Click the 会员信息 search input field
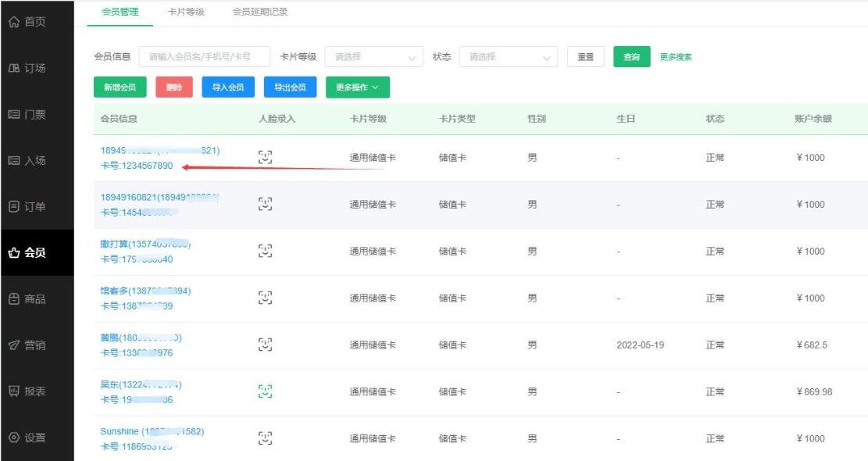The image size is (868, 461). [205, 57]
